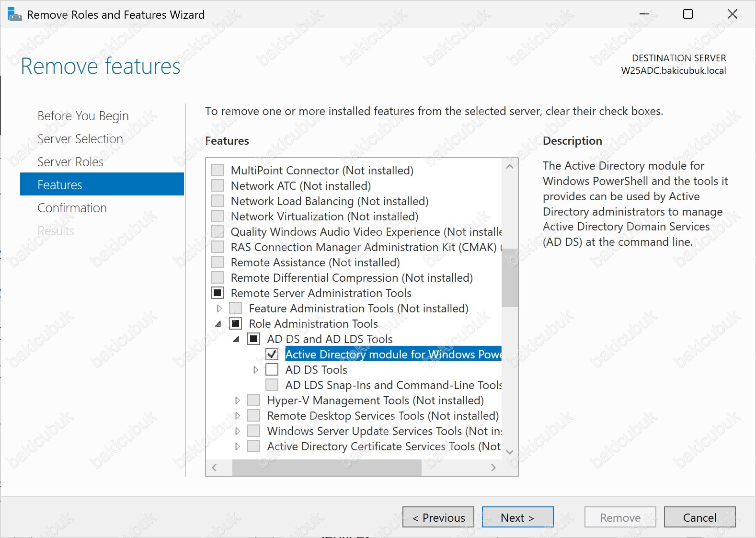Toggle AD LDS Snap-Ins and Command-Line Tools checkbox
This screenshot has height=538, width=756.
pyautogui.click(x=272, y=385)
